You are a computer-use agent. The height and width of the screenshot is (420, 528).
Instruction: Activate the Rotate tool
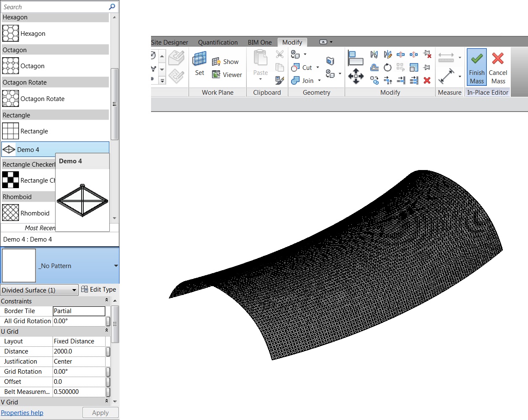(x=387, y=67)
